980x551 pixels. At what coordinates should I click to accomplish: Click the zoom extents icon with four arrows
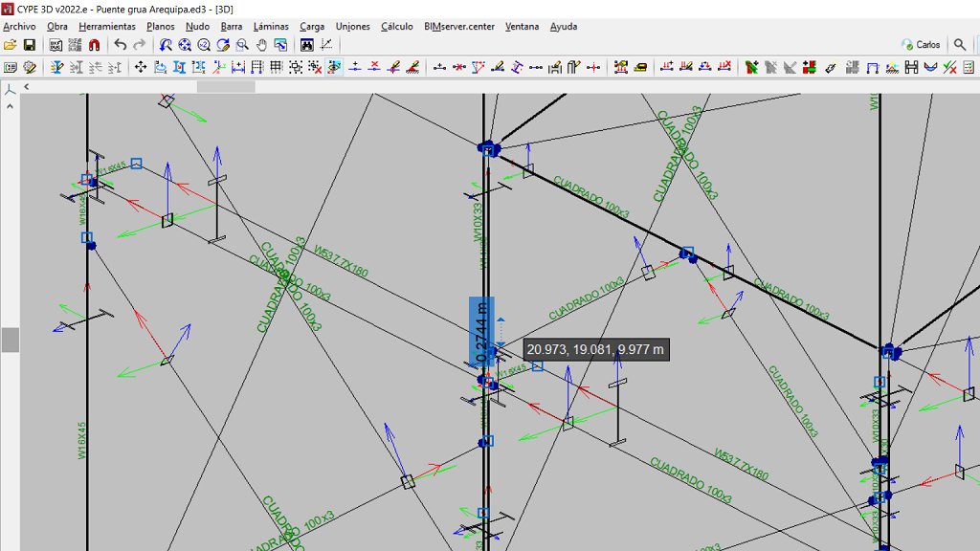point(185,45)
